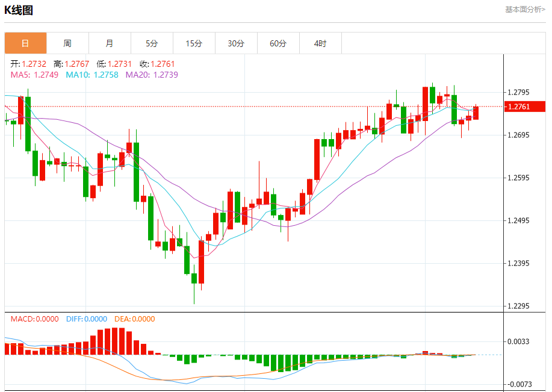Switch to the 月 monthly tab
This screenshot has height=392, width=552.
[x=110, y=43]
